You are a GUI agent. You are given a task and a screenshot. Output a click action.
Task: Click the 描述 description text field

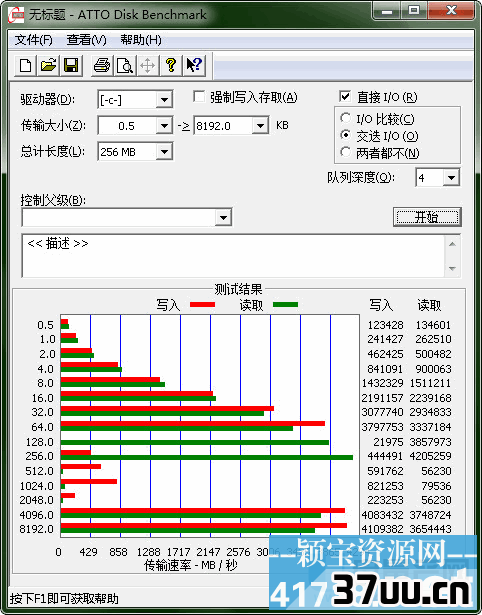pos(234,256)
